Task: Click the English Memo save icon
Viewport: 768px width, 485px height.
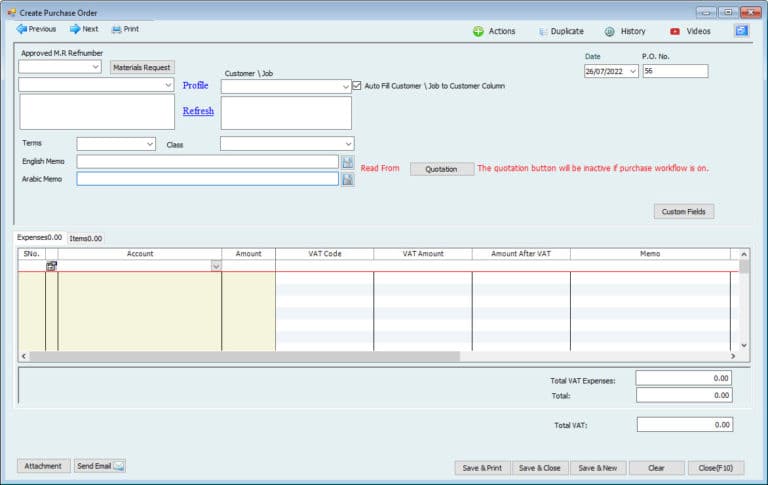Action: point(347,162)
